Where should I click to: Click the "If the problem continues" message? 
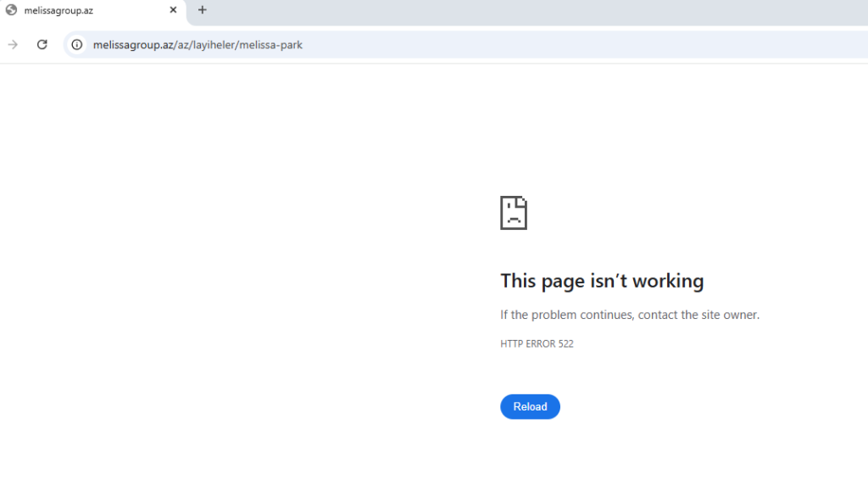point(566,315)
